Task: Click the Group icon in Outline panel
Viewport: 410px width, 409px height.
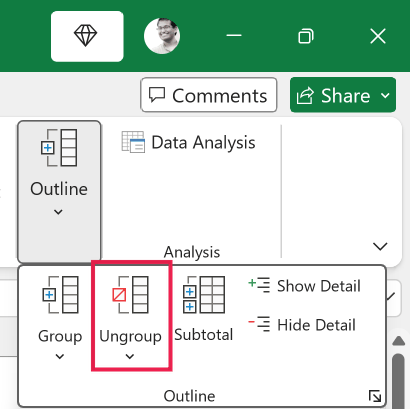Action: pos(60,295)
